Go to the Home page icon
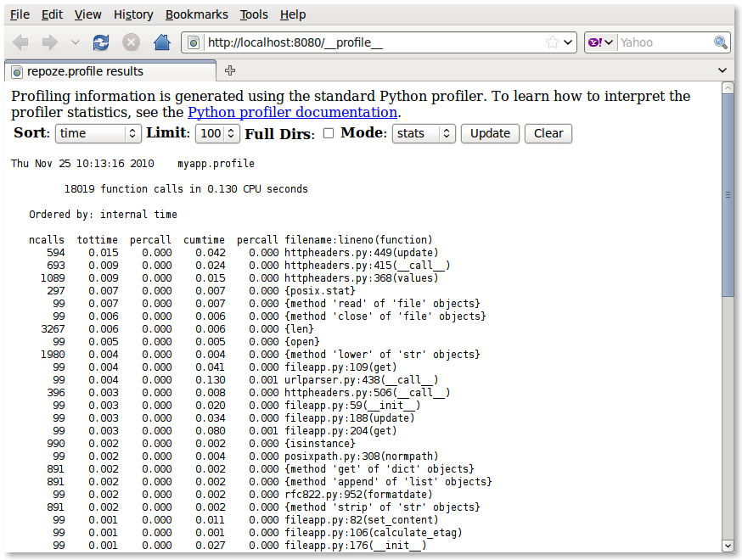 point(162,42)
